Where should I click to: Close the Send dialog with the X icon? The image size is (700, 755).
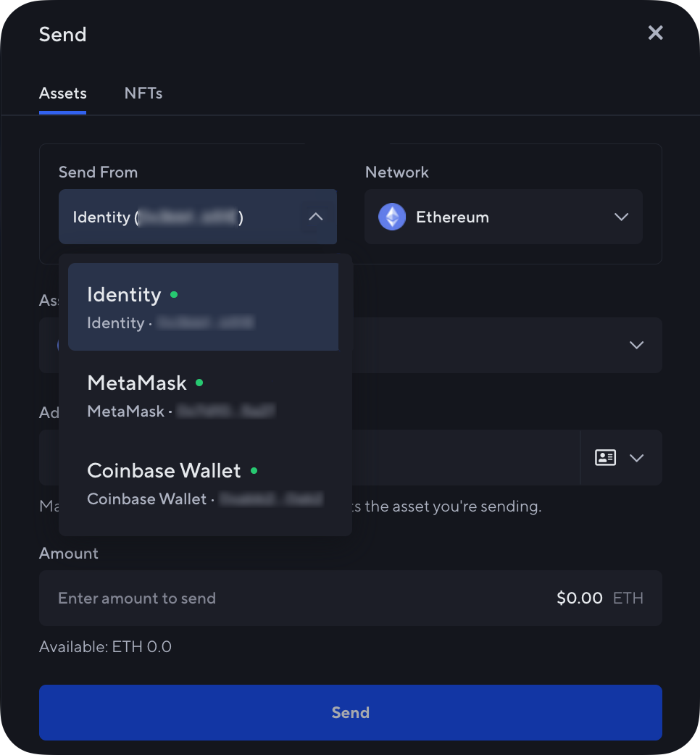coord(655,33)
